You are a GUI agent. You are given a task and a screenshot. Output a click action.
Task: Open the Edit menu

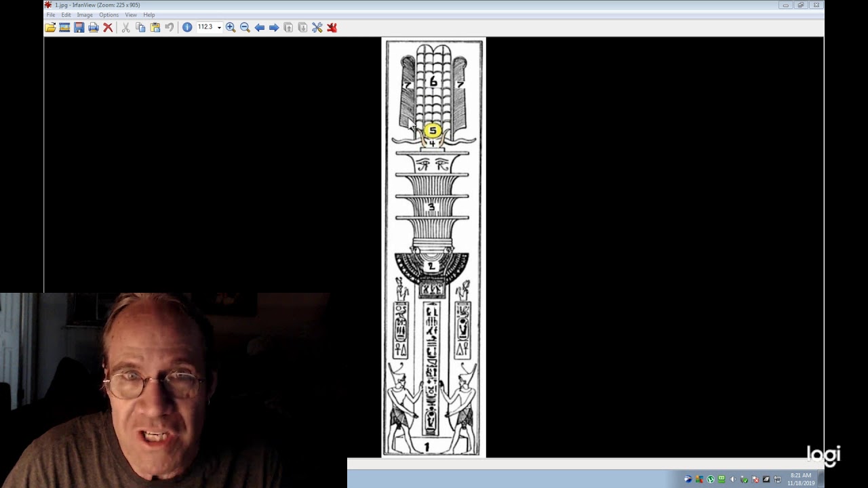click(66, 15)
